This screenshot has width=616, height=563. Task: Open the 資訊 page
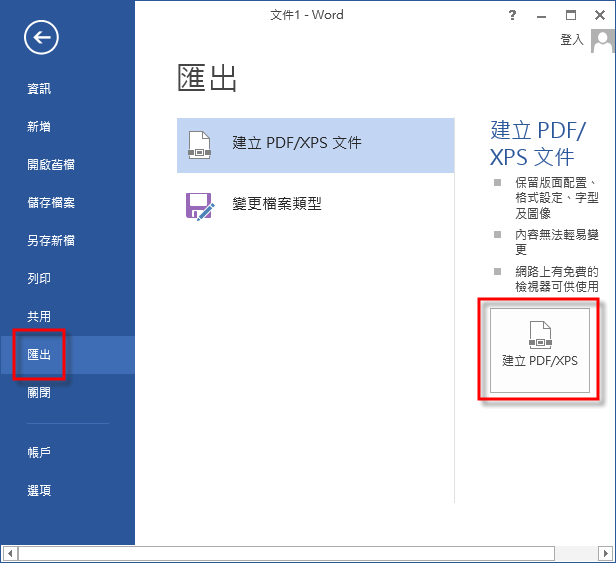tap(39, 88)
